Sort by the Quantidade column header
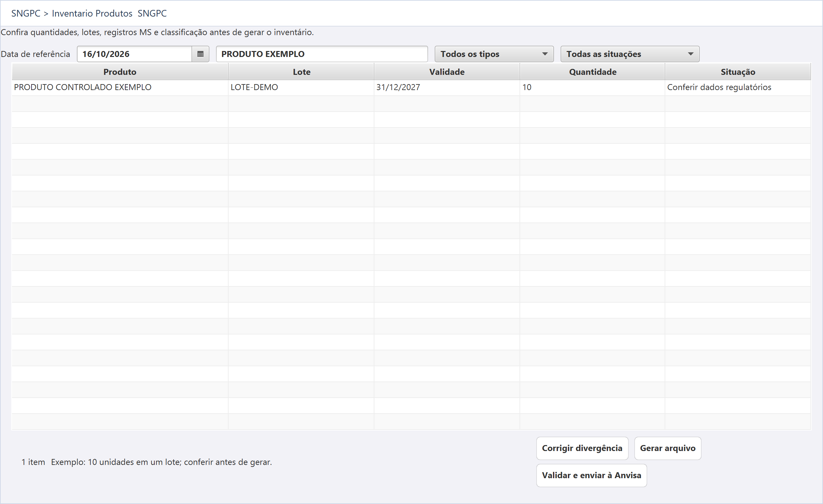The width and height of the screenshot is (823, 504). point(592,72)
